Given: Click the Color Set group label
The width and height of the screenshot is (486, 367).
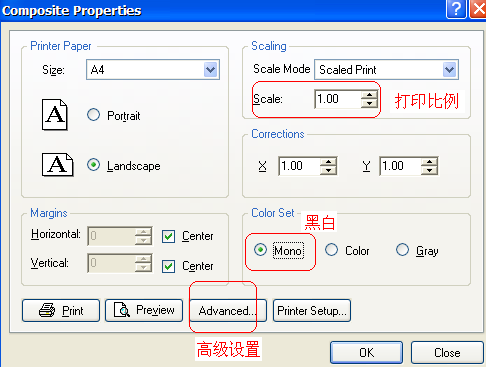Looking at the screenshot, I should point(273,213).
